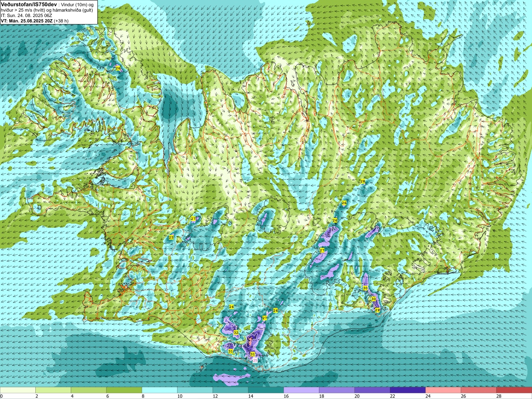Click the '12' tick on the legend scale
This screenshot has width=532, height=399.
pos(215,396)
